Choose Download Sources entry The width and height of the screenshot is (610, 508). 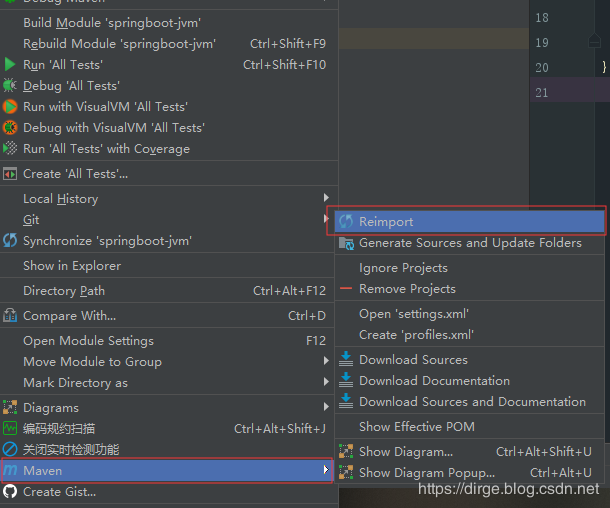(469, 359)
